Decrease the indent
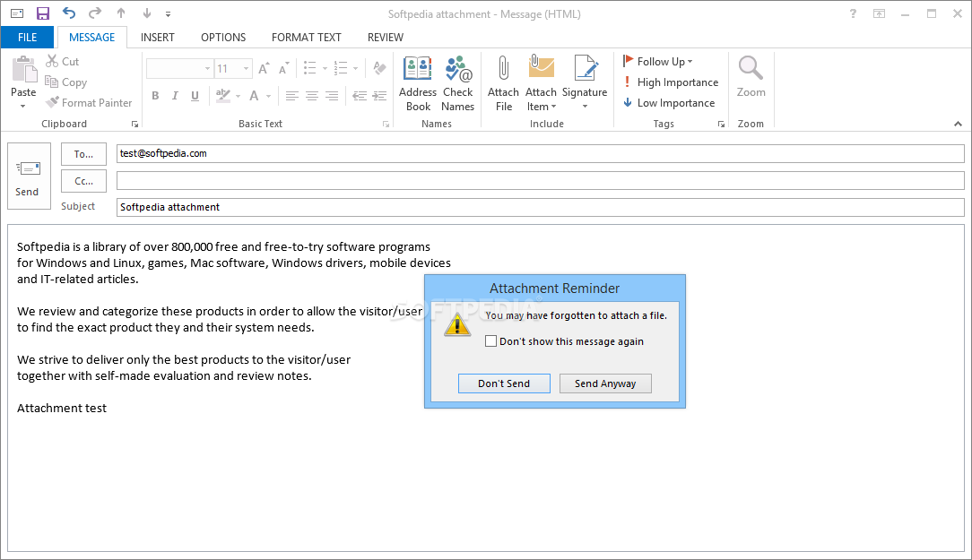Viewport: 972px width, 560px height. coord(359,95)
